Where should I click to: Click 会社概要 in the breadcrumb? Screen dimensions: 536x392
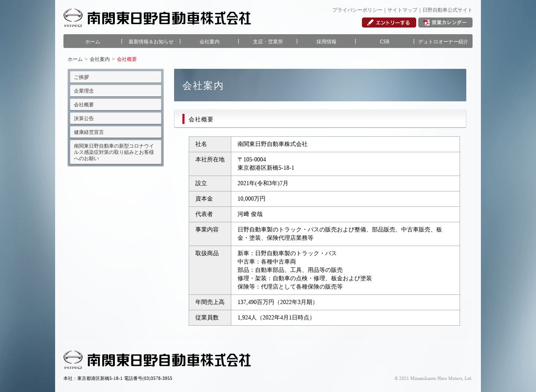click(x=127, y=59)
